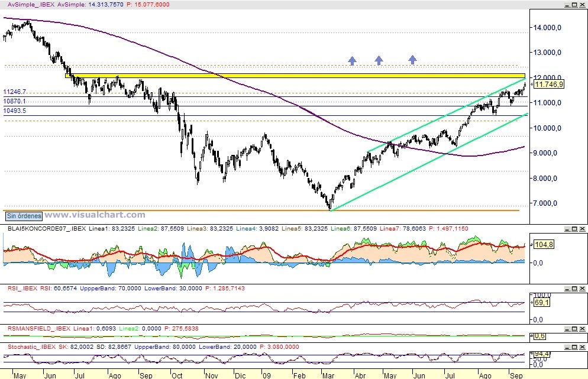The height and width of the screenshot is (379, 588).
Task: Minimize the RSMANSFIELD indicator panel
Action: click(567, 329)
